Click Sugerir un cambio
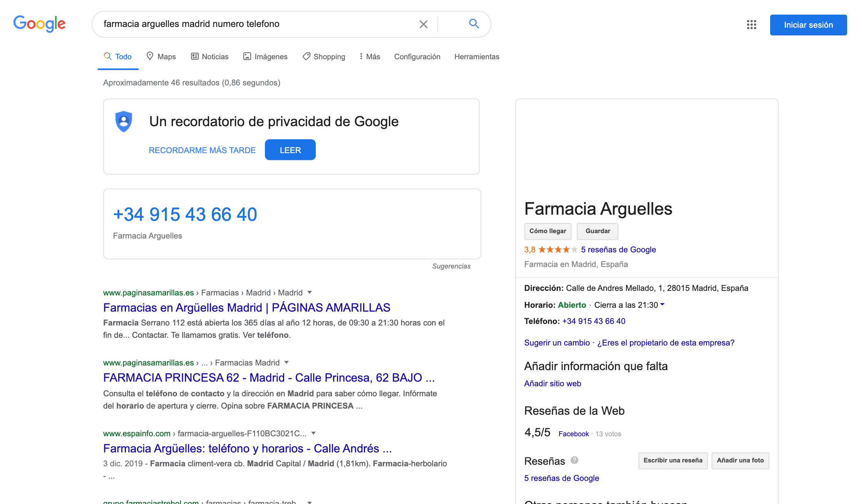 [557, 343]
